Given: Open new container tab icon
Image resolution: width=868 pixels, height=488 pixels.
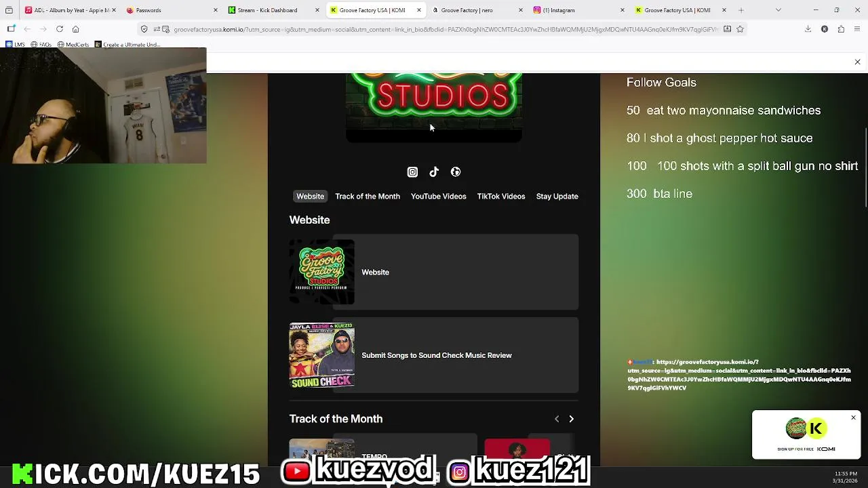Looking at the screenshot, I should [x=11, y=29].
